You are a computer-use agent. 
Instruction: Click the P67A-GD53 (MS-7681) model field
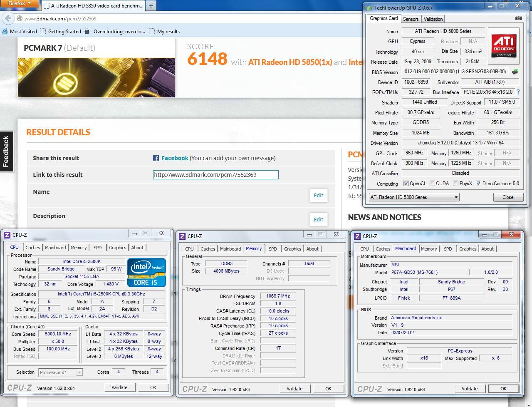click(428, 272)
